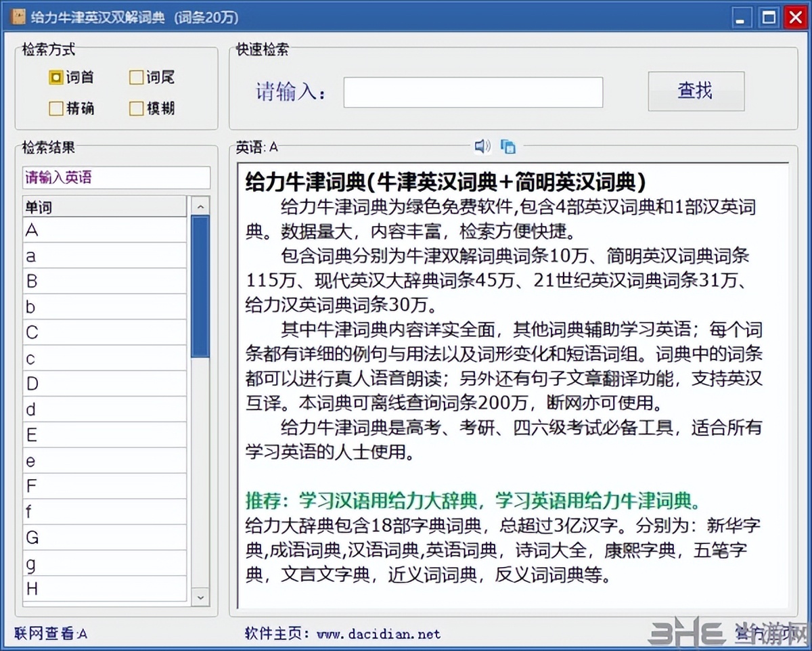
Task: Focus the 请输入 quick search field
Action: (x=473, y=92)
